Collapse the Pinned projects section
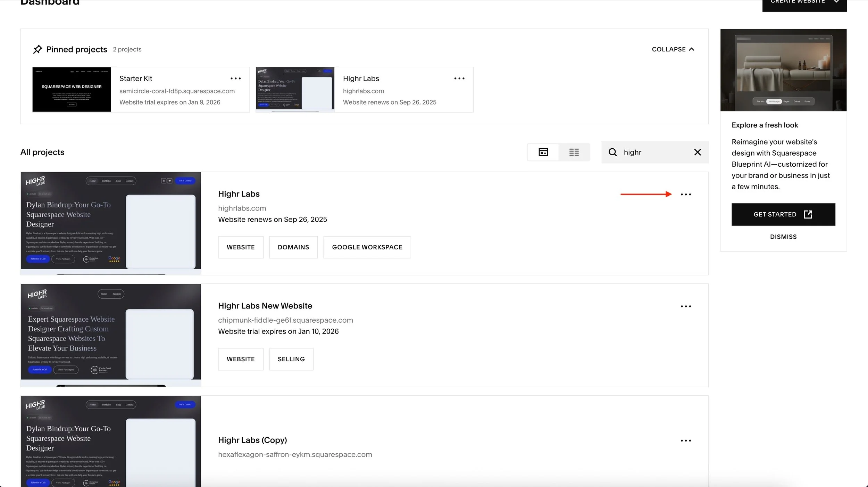 673,49
